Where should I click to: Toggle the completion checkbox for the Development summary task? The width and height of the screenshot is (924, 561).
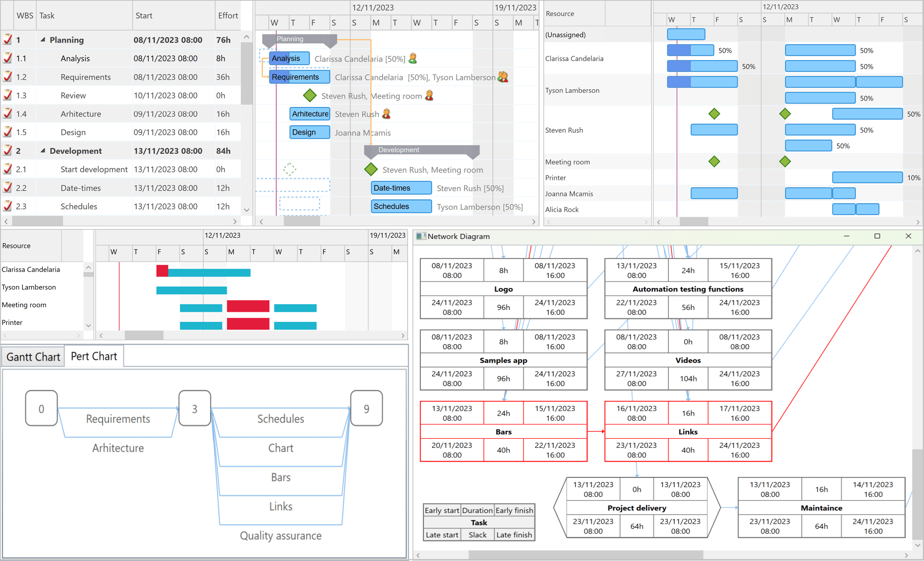(7, 150)
